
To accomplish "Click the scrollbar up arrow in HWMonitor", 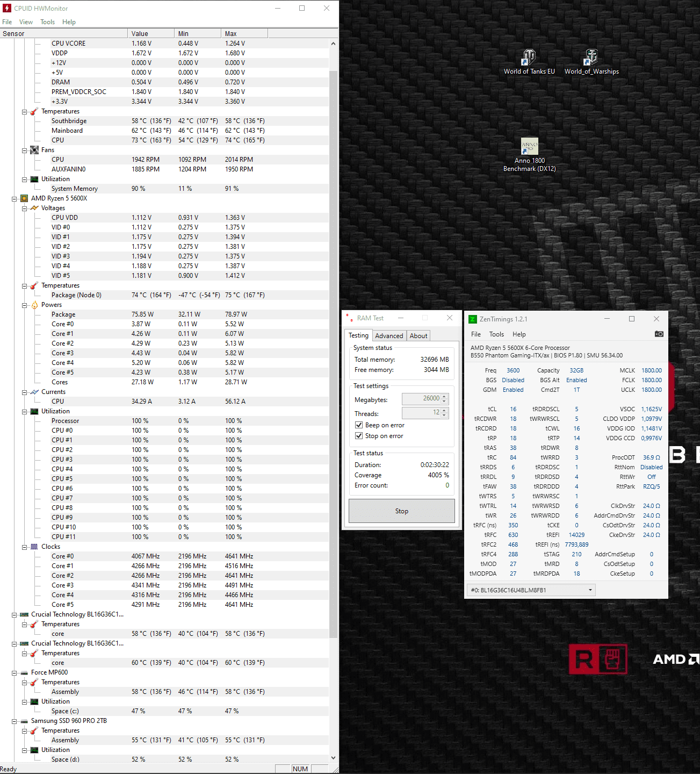I will click(333, 43).
